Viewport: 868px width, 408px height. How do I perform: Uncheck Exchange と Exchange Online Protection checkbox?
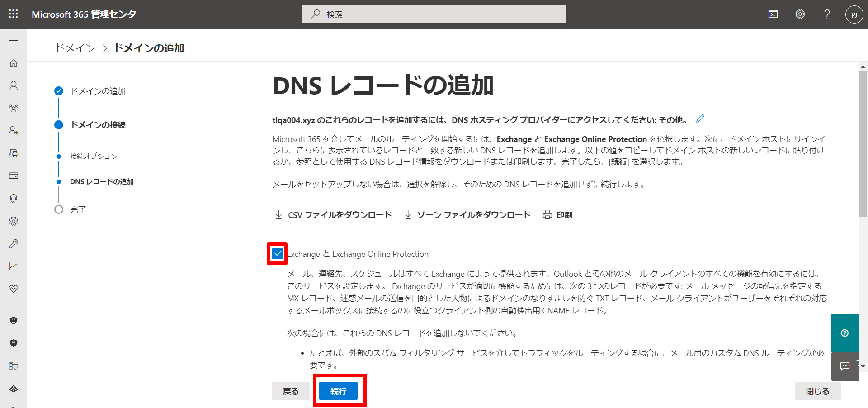point(278,254)
